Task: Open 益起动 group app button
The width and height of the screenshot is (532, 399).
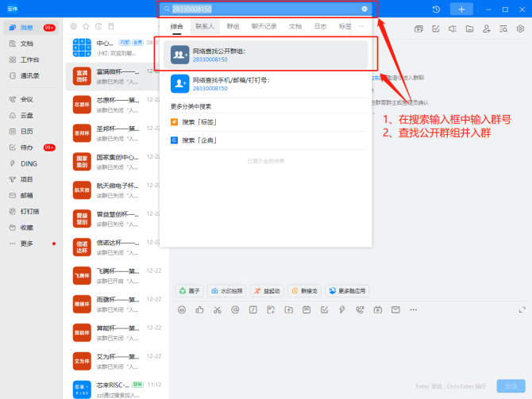Action: (x=267, y=291)
